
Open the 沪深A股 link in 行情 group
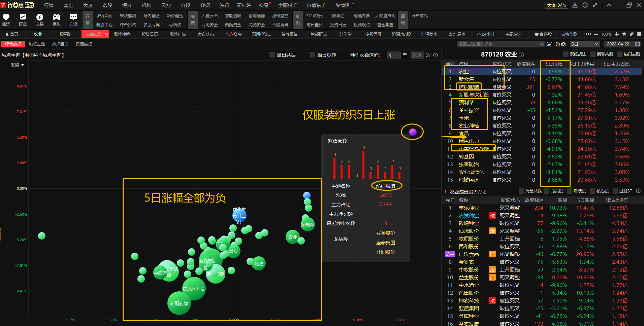[104, 16]
